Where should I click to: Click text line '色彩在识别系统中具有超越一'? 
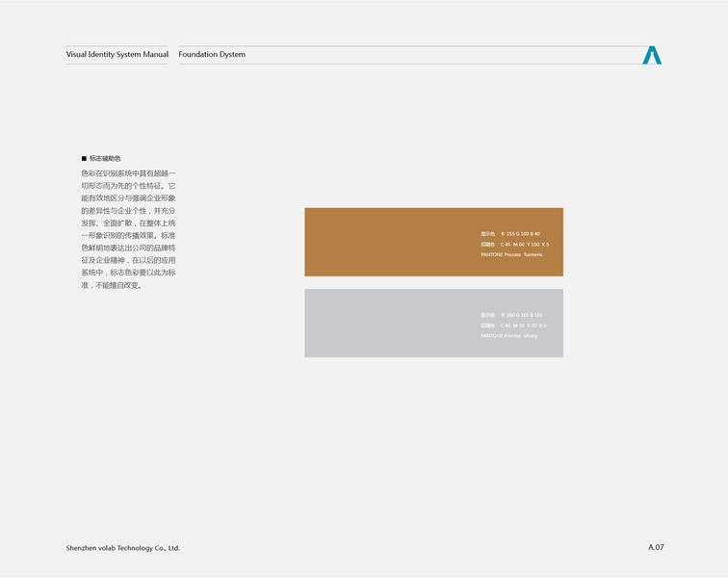tap(129, 173)
